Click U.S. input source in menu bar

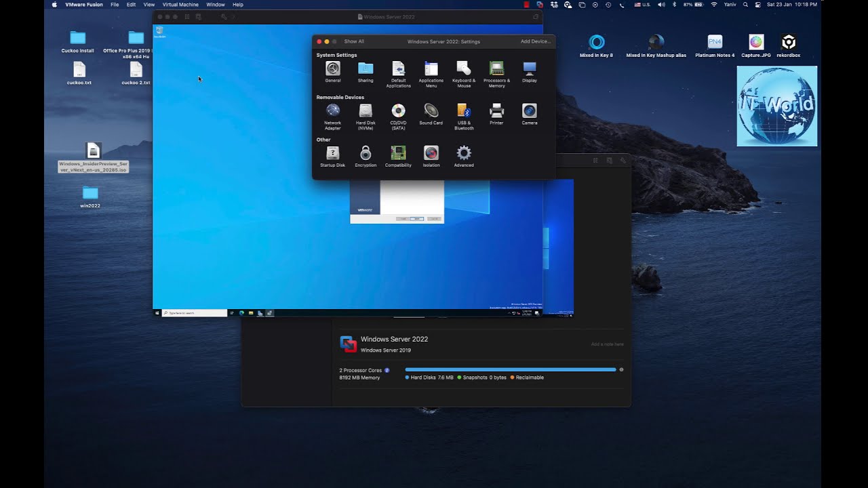click(642, 4)
